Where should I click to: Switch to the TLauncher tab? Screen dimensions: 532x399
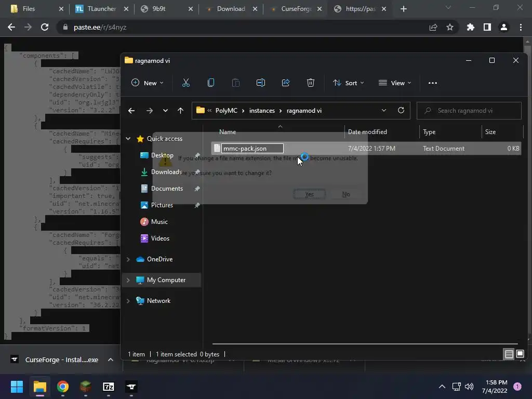click(x=101, y=9)
